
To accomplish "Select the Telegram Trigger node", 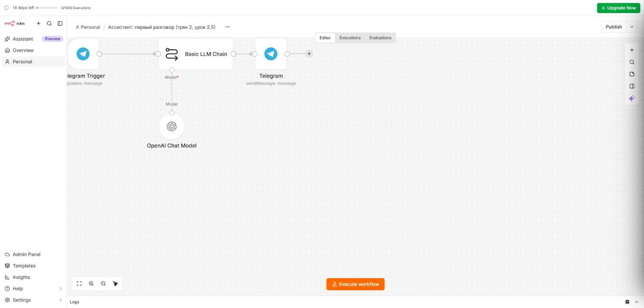I will (x=83, y=54).
